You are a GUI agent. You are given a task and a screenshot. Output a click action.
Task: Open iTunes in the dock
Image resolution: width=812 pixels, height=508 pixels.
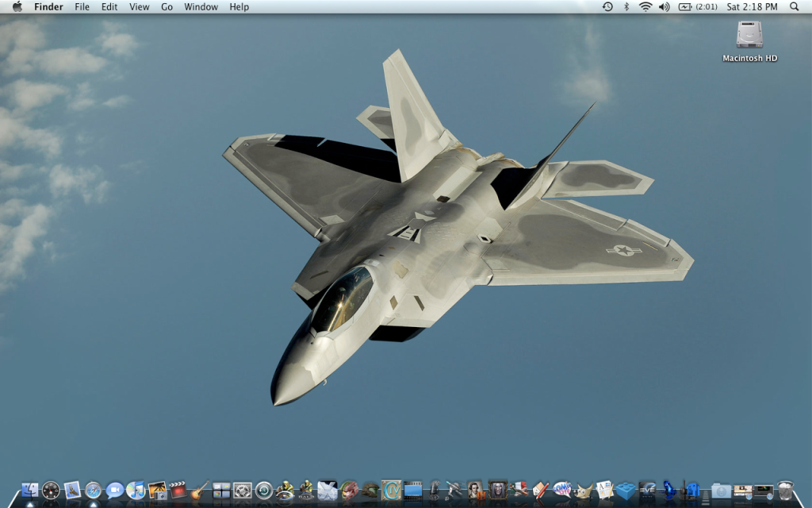(x=136, y=491)
